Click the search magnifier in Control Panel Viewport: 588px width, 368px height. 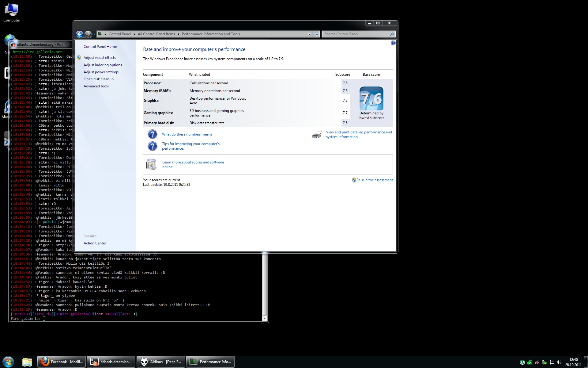tap(392, 34)
